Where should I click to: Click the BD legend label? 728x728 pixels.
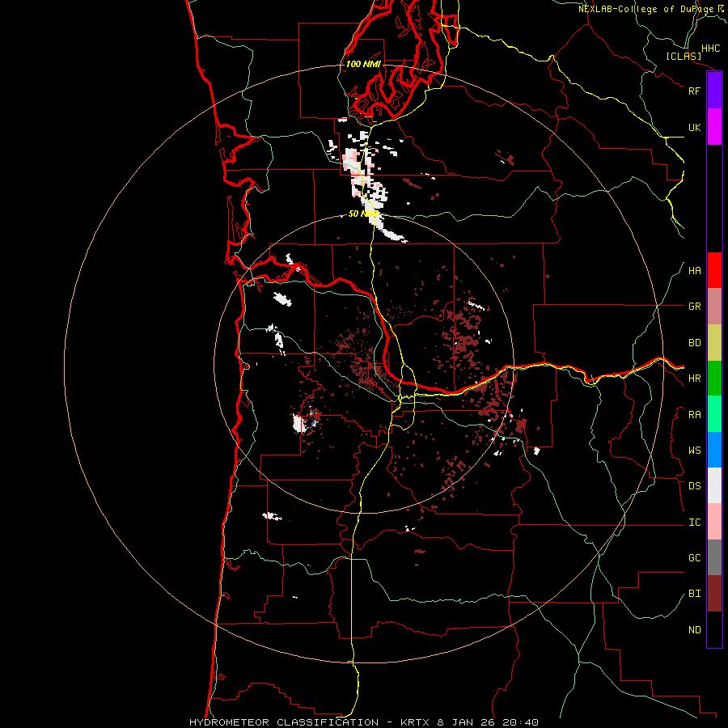point(694,343)
